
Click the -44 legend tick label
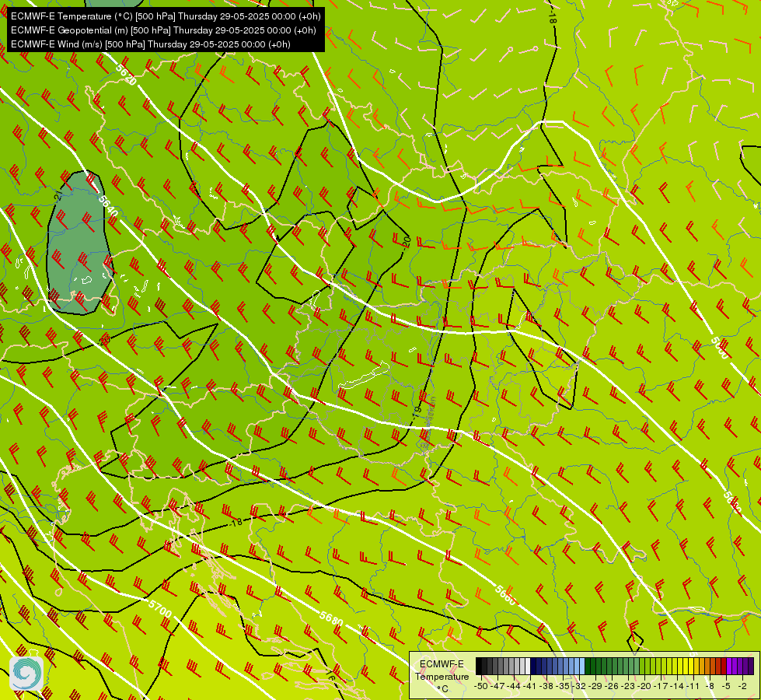[514, 686]
